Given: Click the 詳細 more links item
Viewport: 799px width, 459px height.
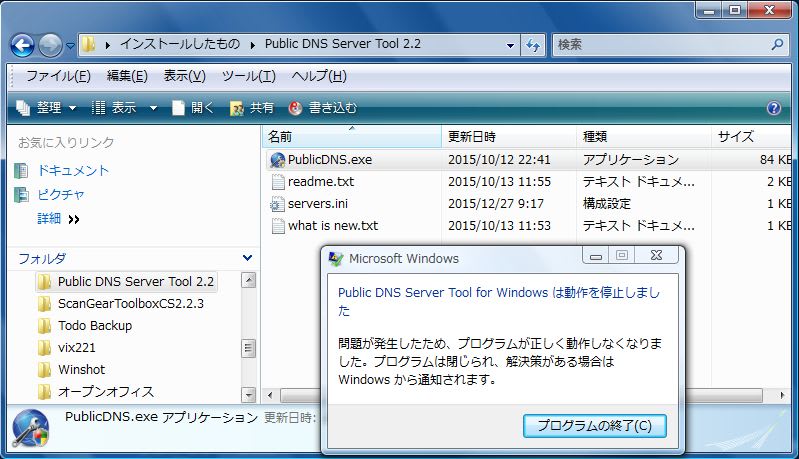Looking at the screenshot, I should tap(59, 219).
